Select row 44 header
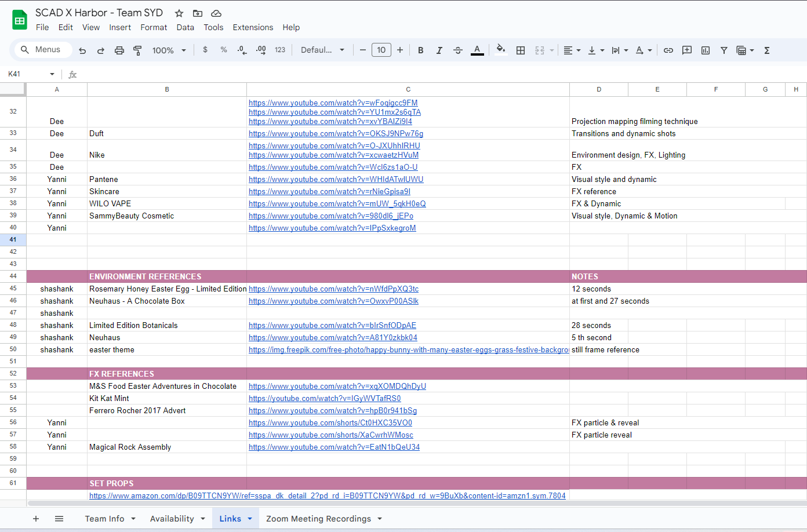 click(x=13, y=276)
